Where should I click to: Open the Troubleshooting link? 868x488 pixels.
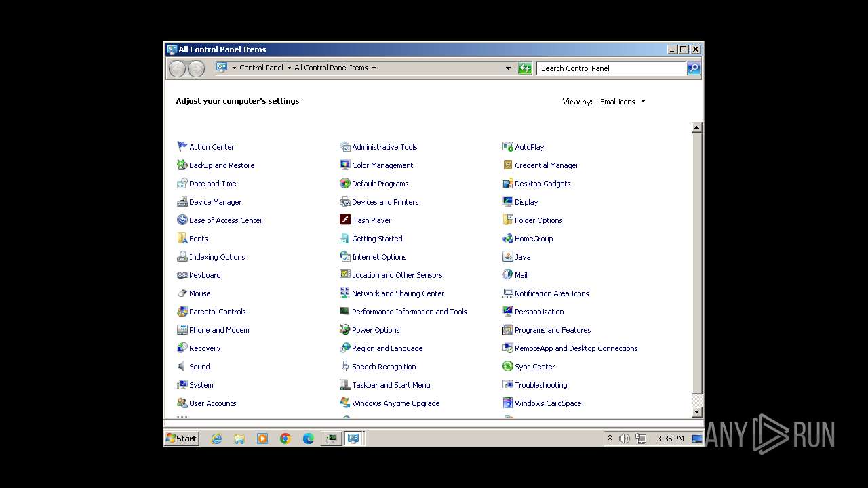pos(540,385)
